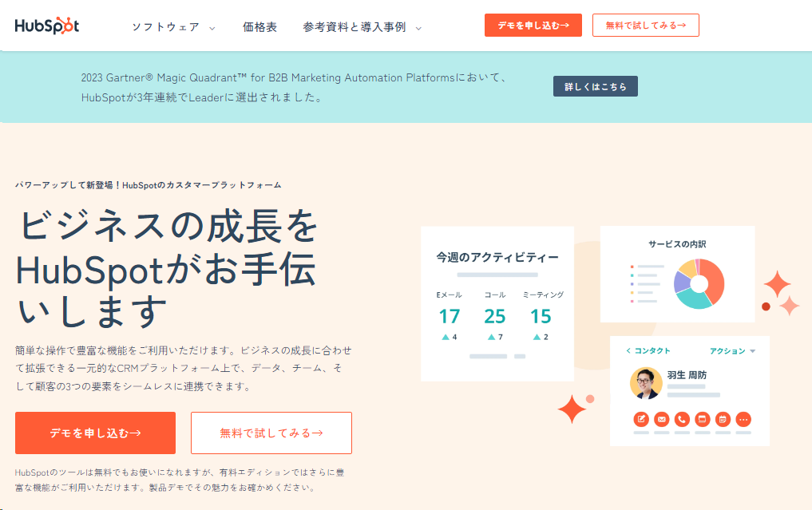The image size is (812, 510).
Task: Click the contact avatar photo of 羽生 周防
Action: click(x=646, y=383)
